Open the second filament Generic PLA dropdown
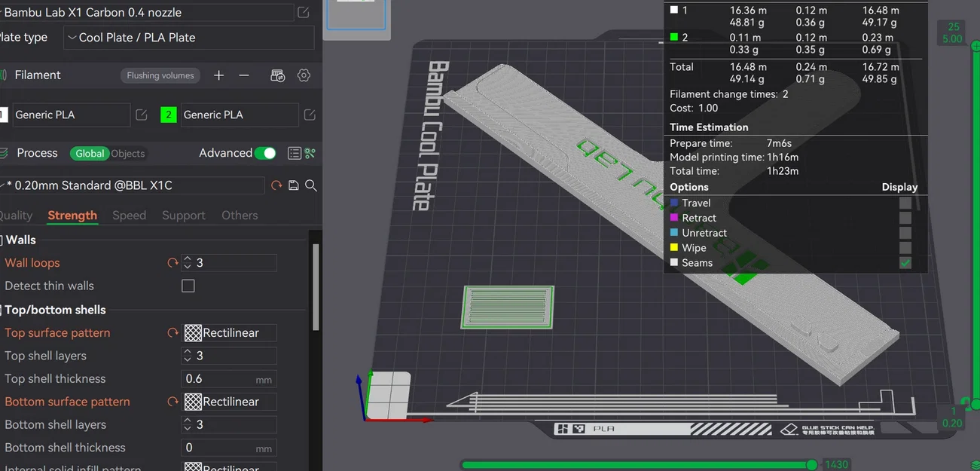 pyautogui.click(x=240, y=115)
